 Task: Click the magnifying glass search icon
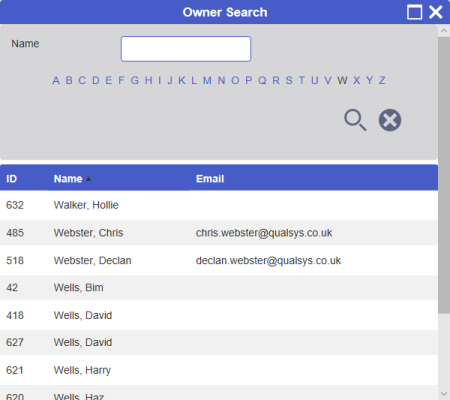(355, 120)
